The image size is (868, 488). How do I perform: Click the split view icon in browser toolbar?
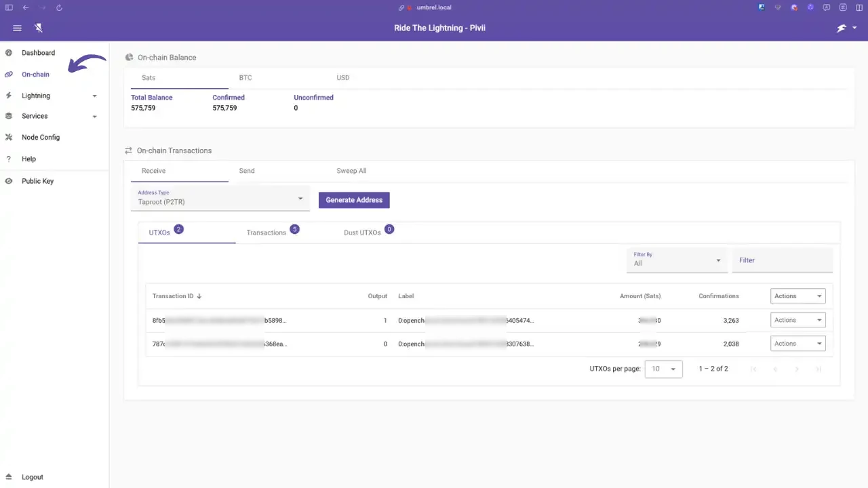click(860, 7)
